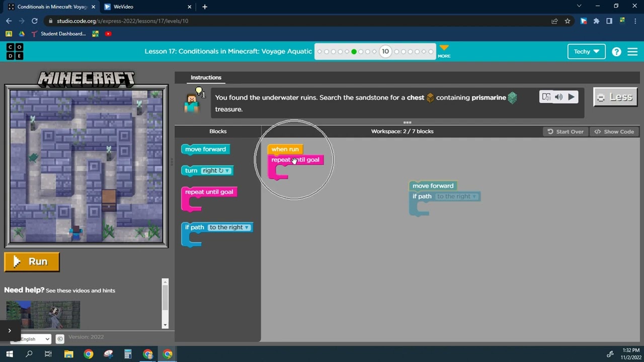Click the instructions panel resize handle
The width and height of the screenshot is (644, 362).
click(x=407, y=122)
